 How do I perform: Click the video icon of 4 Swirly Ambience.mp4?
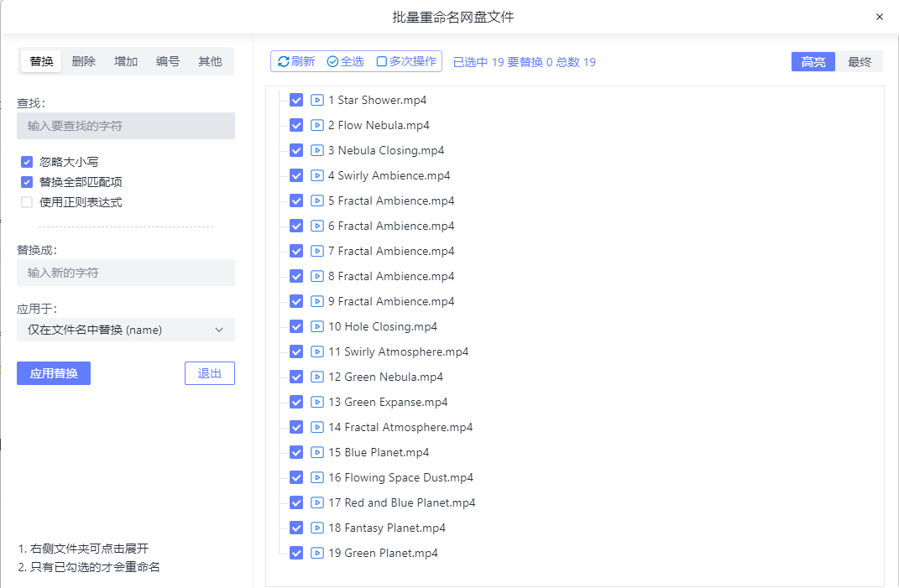(317, 176)
